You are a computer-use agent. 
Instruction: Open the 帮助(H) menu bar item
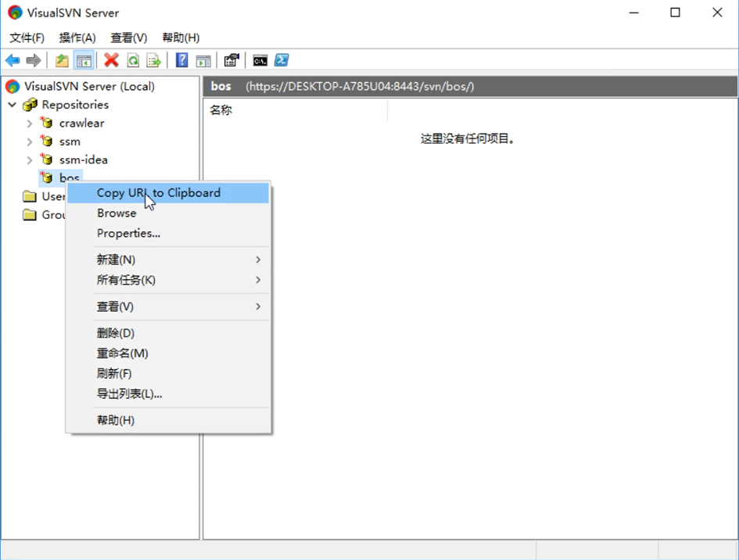point(181,38)
